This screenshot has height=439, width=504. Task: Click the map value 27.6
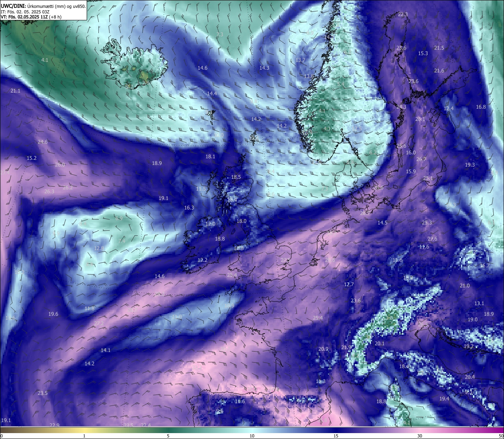(432, 239)
